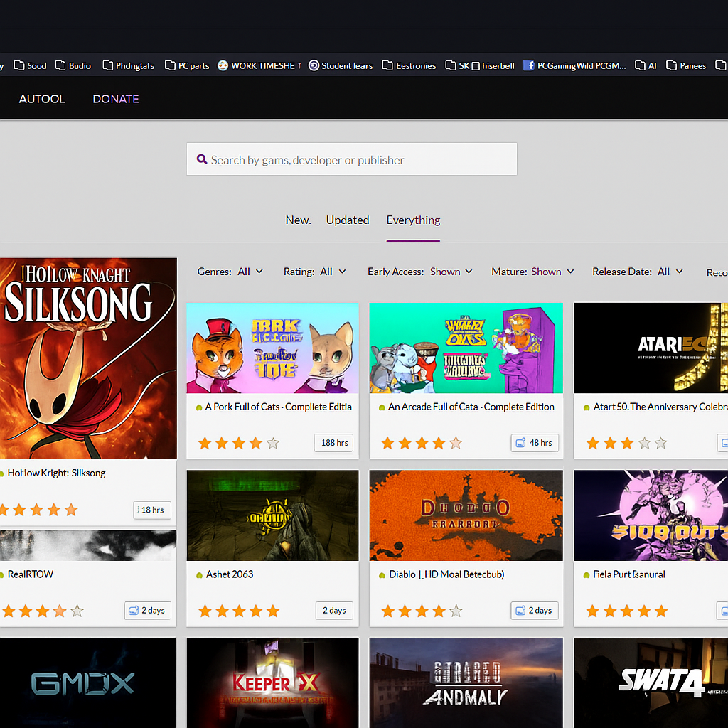
Task: Open the Ashet 2063 thumbnail
Action: (x=272, y=515)
